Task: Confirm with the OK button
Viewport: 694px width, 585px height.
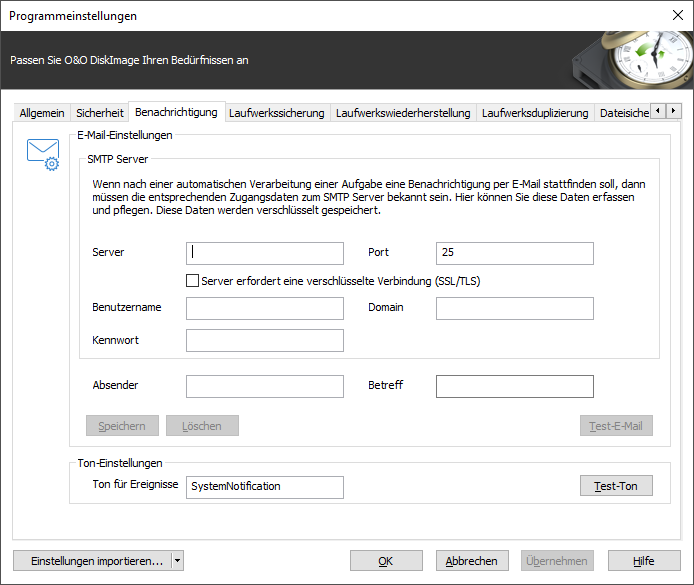Action: [x=386, y=561]
